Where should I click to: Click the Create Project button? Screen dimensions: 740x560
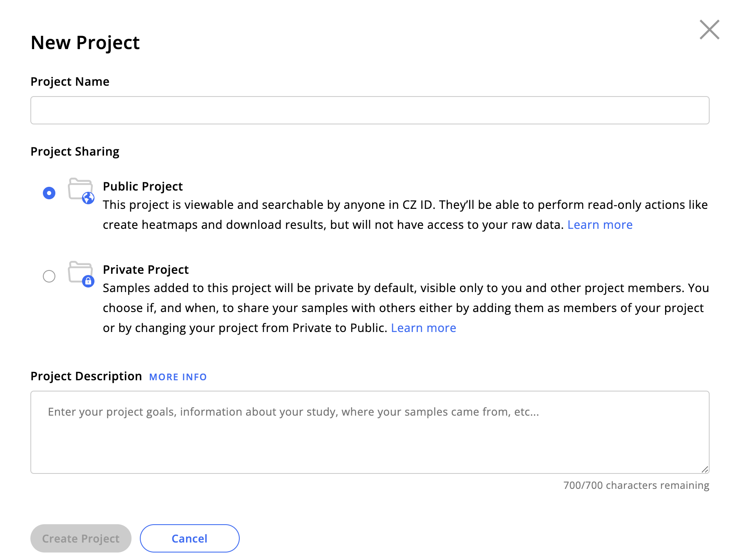pyautogui.click(x=81, y=538)
